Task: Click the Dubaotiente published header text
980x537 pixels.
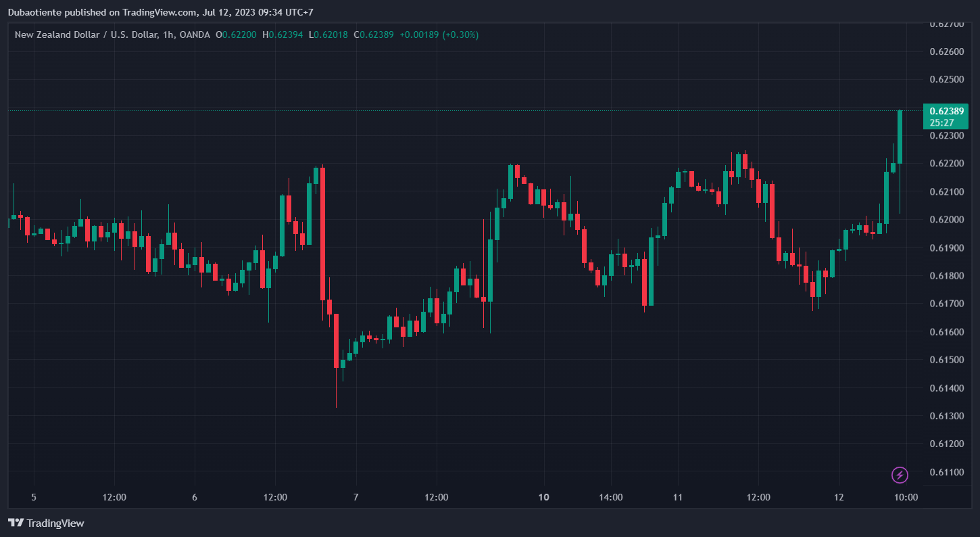Action: pos(160,12)
